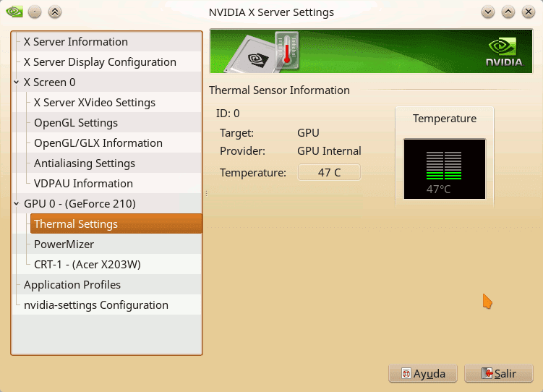Click the double-chevron shade button in title bar
The height and width of the screenshot is (392, 543).
pos(55,12)
